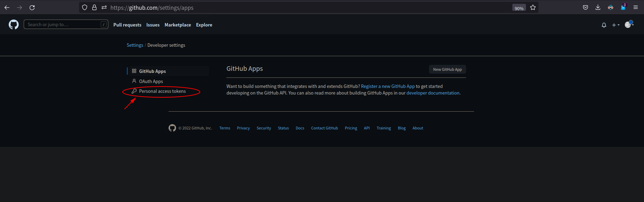
Task: Open the Personal access tokens sidebar item
Action: (x=168, y=91)
